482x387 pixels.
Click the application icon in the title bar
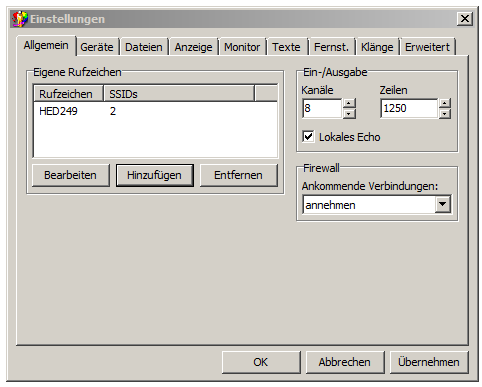pos(20,19)
